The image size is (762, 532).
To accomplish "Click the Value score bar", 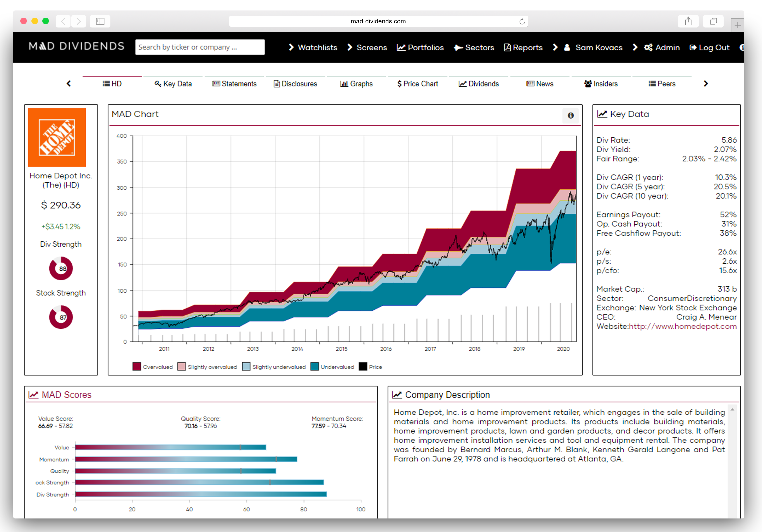I will (x=171, y=447).
